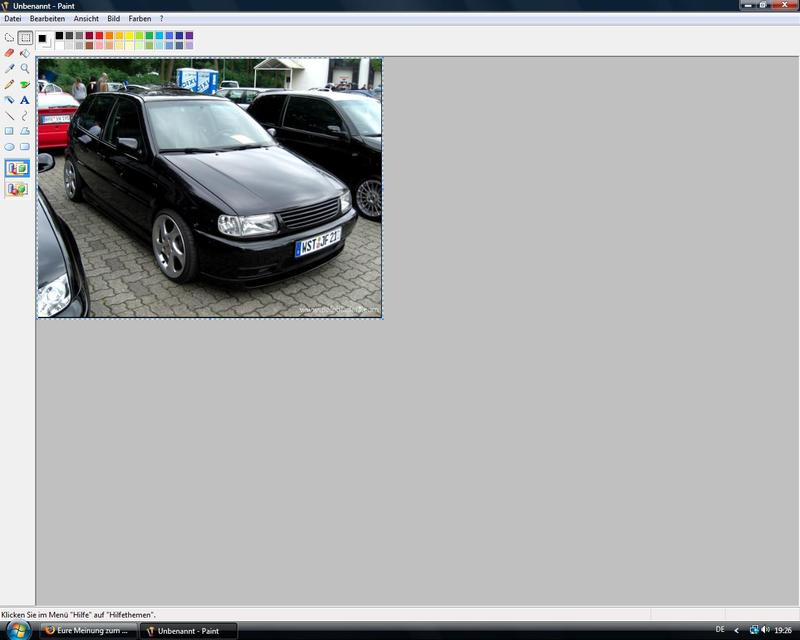Select the Text tool
This screenshot has height=640, width=800.
(24, 100)
